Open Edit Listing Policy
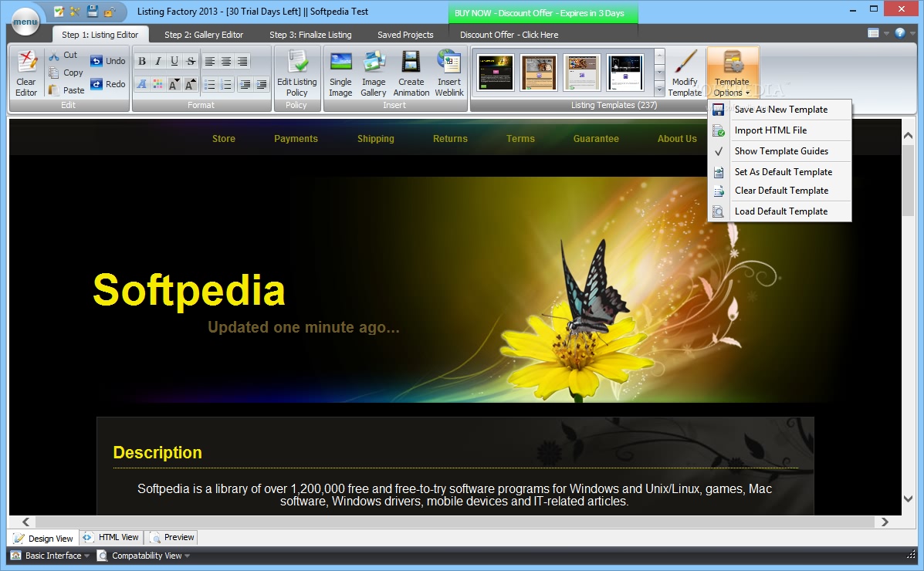Image resolution: width=924 pixels, height=571 pixels. pyautogui.click(x=297, y=73)
